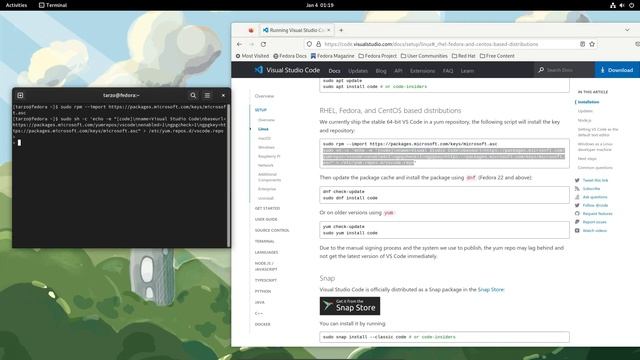Reload the current Firefox page

pos(264,44)
